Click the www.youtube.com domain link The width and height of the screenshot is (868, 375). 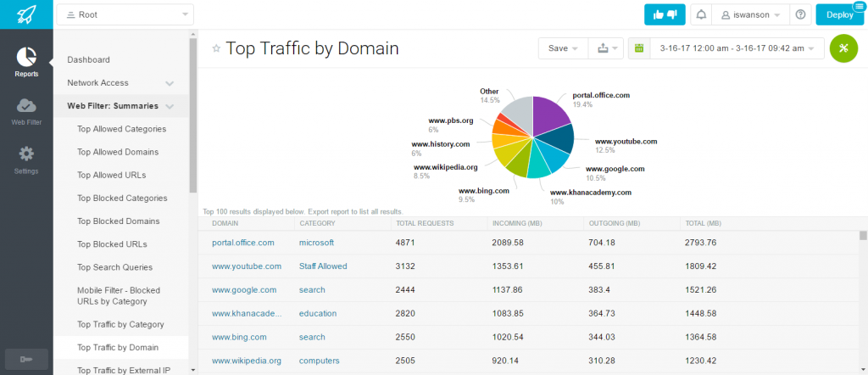pyautogui.click(x=247, y=266)
